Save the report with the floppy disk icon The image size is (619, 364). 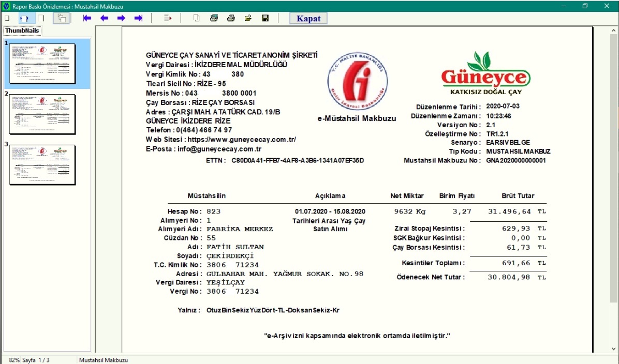(x=266, y=18)
